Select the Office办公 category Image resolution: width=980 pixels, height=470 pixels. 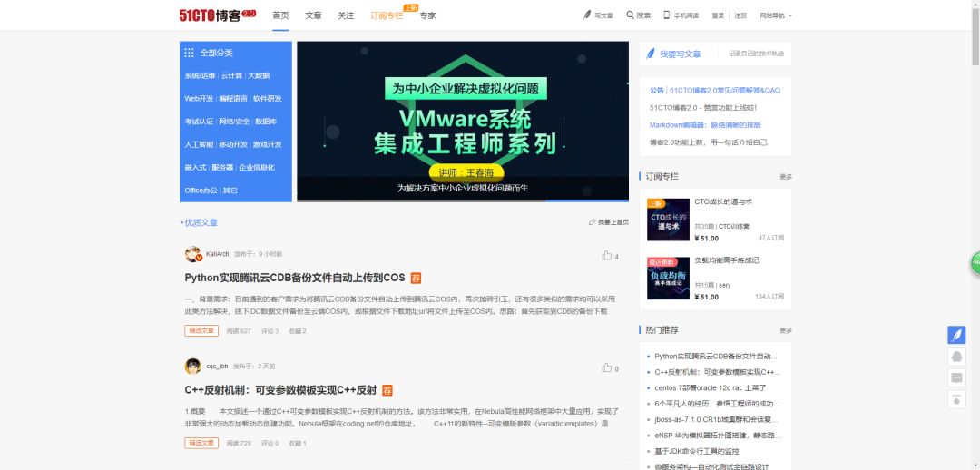point(201,190)
